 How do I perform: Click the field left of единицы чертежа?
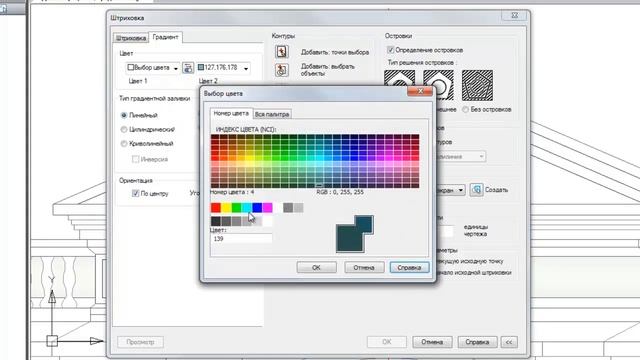(x=445, y=231)
